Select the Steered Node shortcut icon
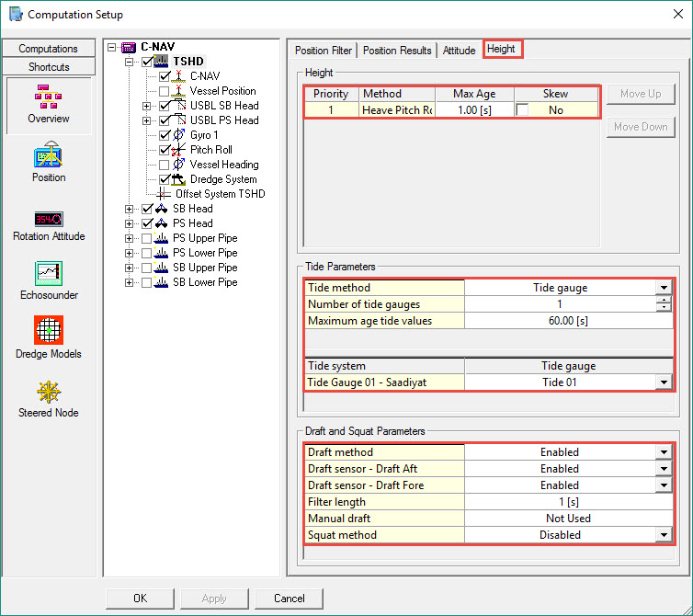 (x=48, y=391)
